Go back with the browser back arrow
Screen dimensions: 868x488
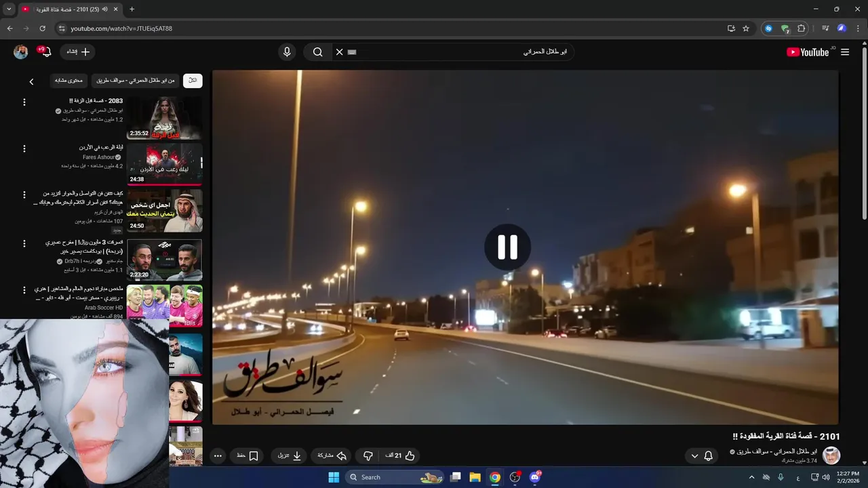9,28
